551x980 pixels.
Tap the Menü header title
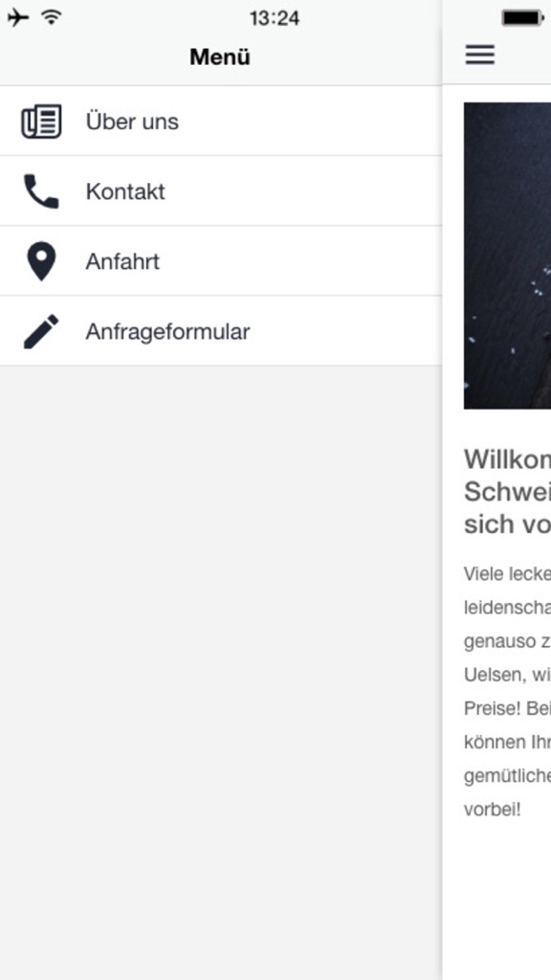point(220,56)
